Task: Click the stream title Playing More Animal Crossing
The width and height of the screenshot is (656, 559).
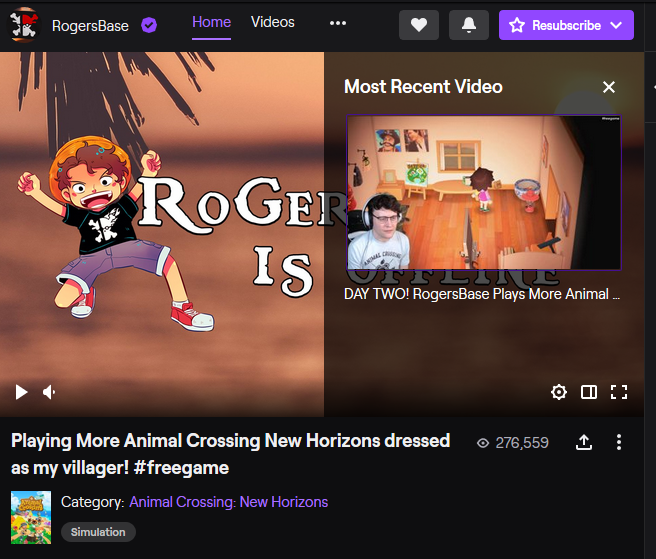Action: 231,454
